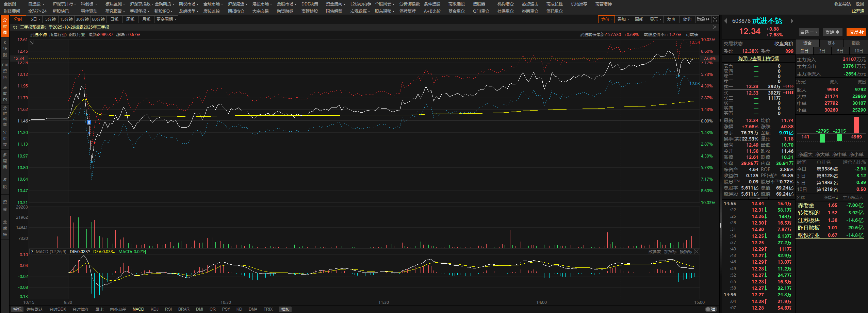The height and width of the screenshot is (313, 868).
Task: Go to next stock arrow
Action: (792, 21)
